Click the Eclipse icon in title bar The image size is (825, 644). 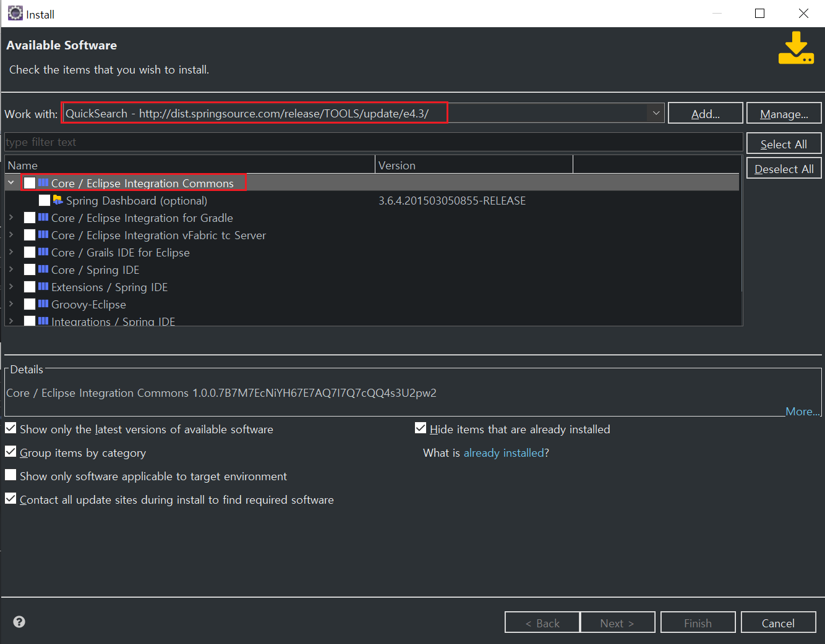point(15,13)
